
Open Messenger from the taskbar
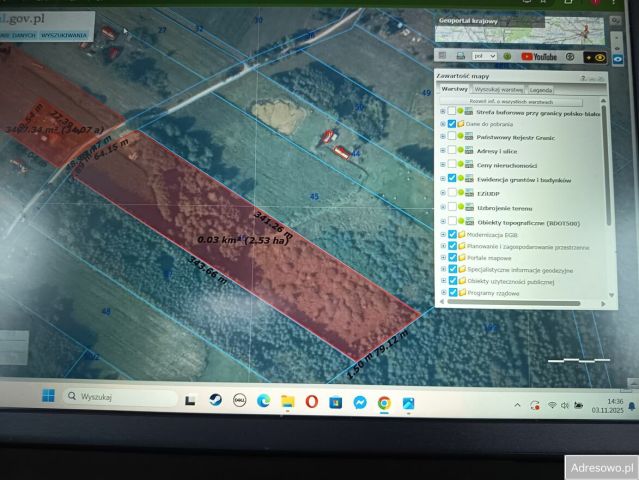coord(359,402)
